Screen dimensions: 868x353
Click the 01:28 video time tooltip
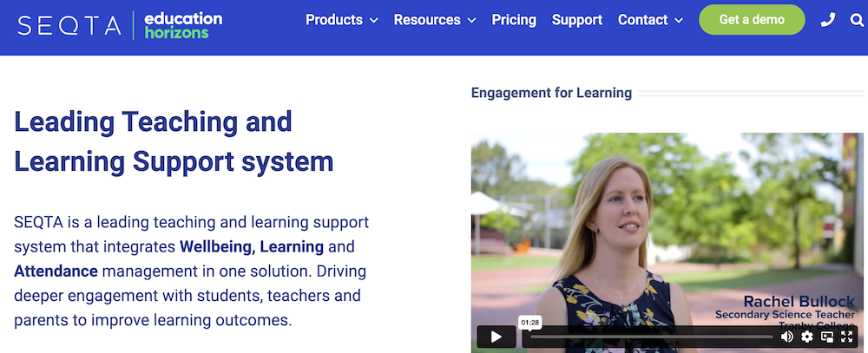[x=529, y=322]
